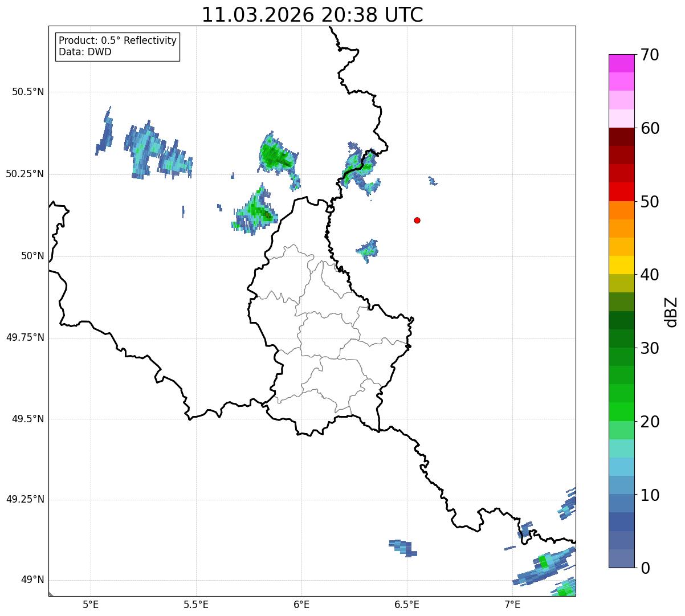Click the red location marker dot
685x616 pixels.
417,220
